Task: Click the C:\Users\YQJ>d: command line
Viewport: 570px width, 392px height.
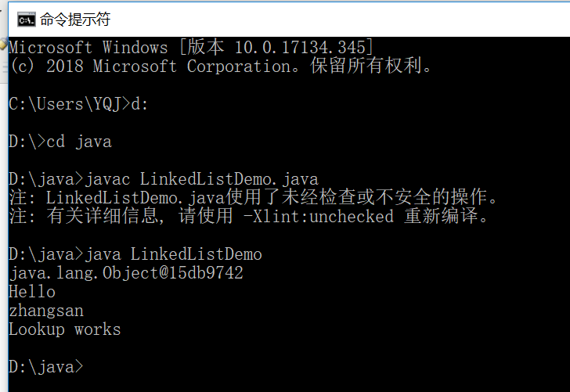Action: pyautogui.click(x=78, y=104)
